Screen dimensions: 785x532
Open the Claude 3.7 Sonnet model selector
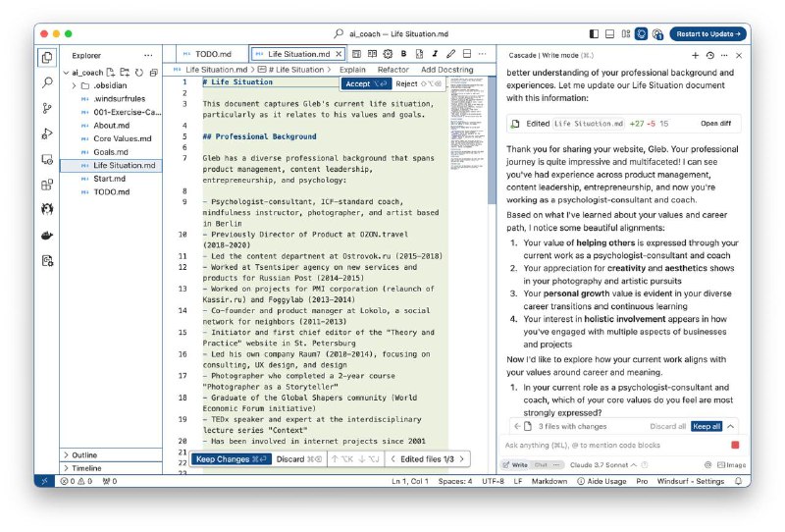(x=603, y=465)
